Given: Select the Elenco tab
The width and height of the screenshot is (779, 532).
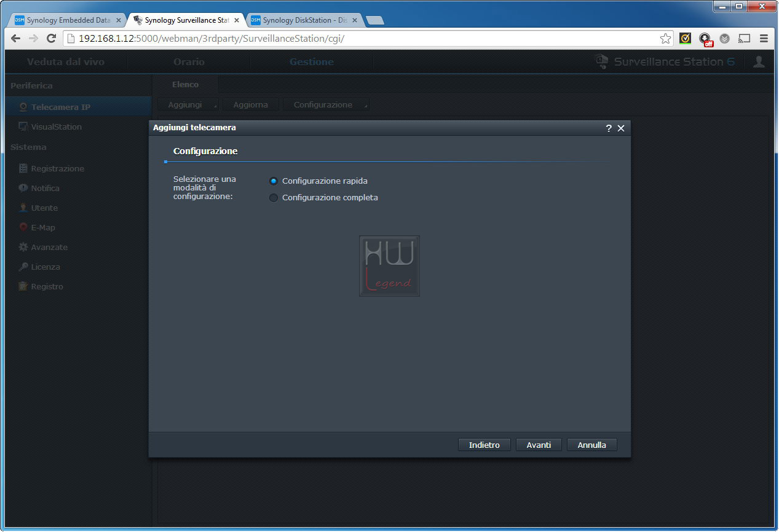Looking at the screenshot, I should (185, 85).
